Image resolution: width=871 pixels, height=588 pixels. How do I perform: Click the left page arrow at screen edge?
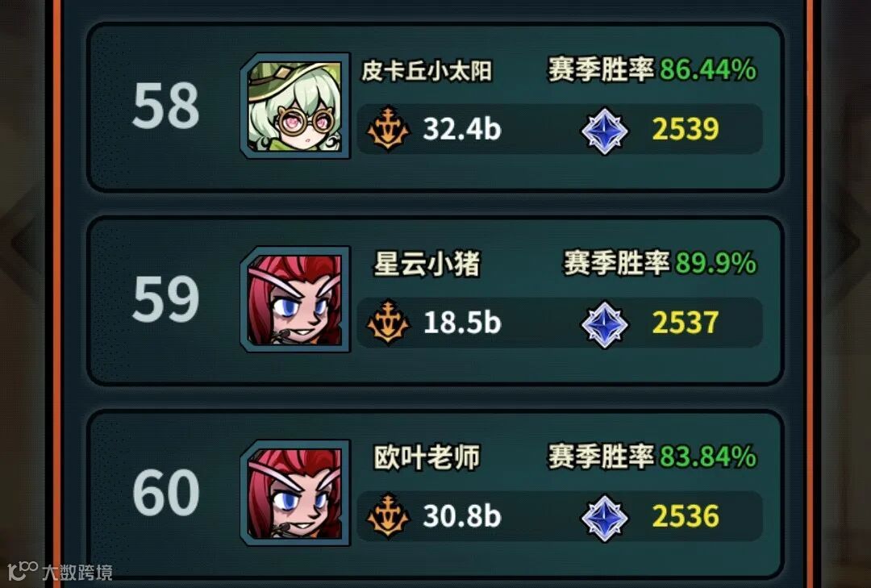[25, 242]
